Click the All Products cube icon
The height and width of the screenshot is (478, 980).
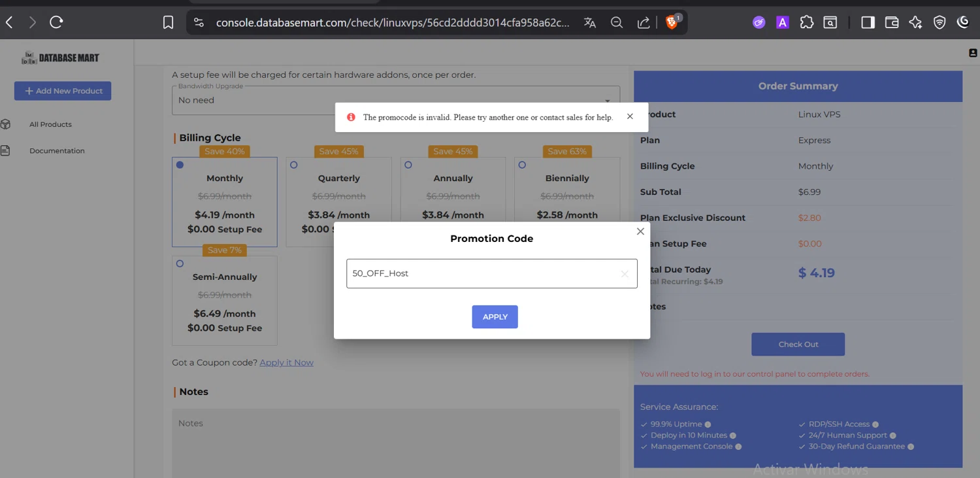(x=5, y=124)
